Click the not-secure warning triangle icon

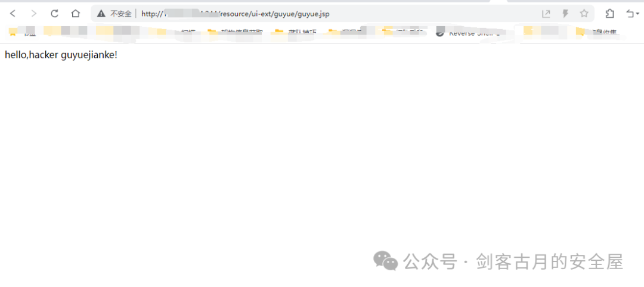(101, 14)
